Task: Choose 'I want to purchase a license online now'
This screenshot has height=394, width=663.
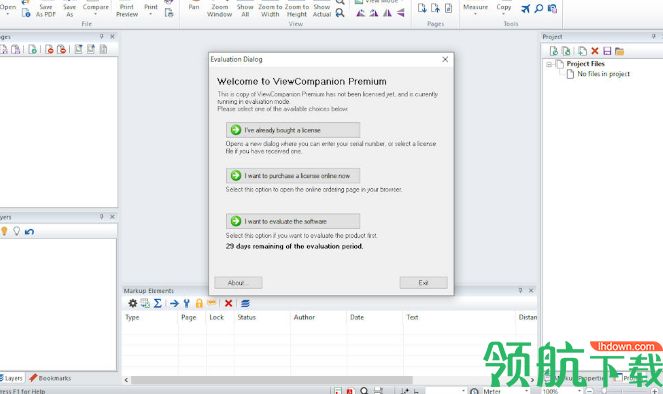Action: pos(293,175)
